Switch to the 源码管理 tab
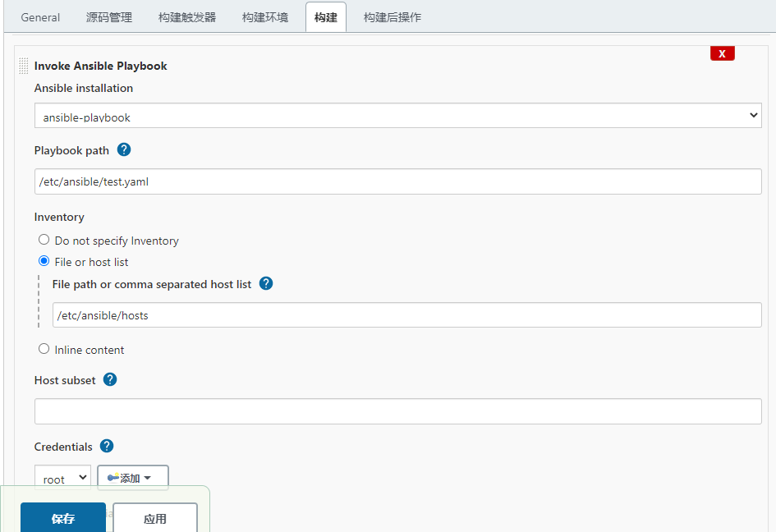The height and width of the screenshot is (532, 776). pyautogui.click(x=109, y=17)
